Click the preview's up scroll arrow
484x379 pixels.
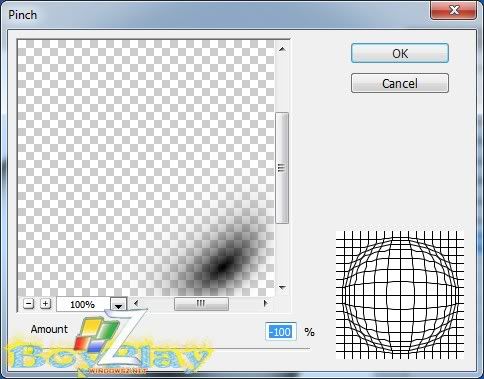click(282, 49)
